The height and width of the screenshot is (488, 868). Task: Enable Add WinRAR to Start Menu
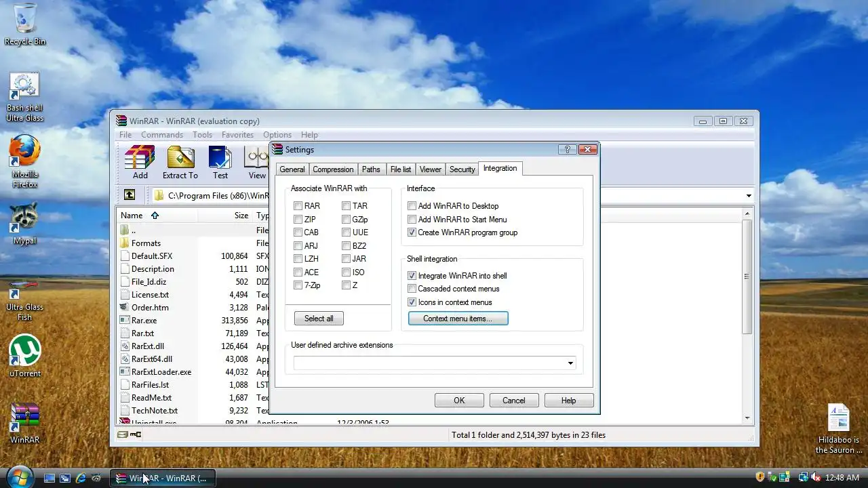[412, 220]
